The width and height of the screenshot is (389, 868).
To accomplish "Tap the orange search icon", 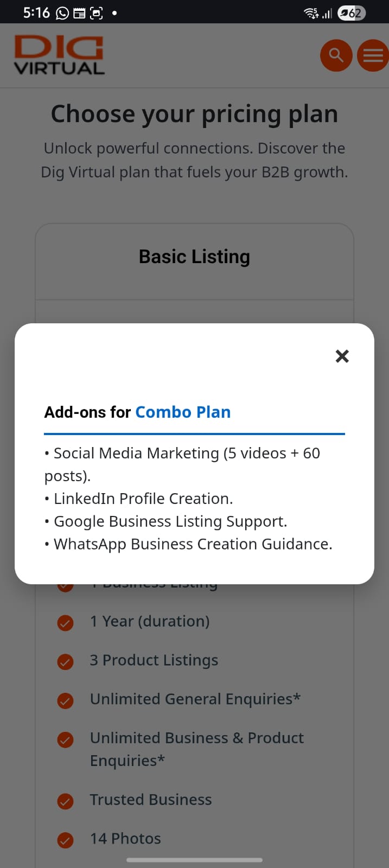I will (336, 55).
